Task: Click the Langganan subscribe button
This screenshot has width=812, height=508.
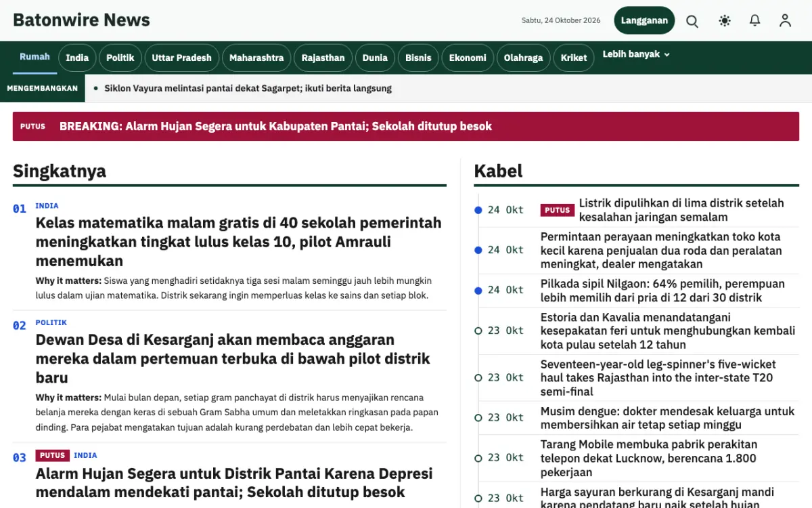Action: [x=644, y=20]
